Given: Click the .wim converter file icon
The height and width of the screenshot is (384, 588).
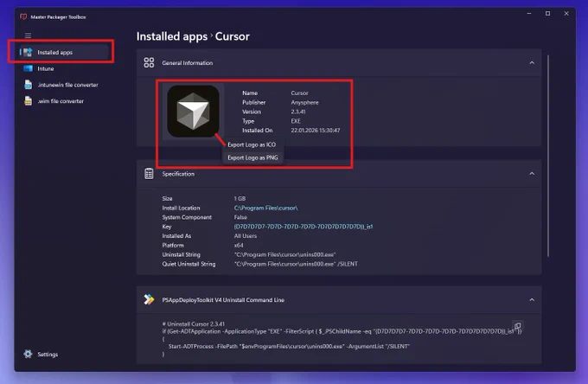Looking at the screenshot, I should tap(29, 101).
